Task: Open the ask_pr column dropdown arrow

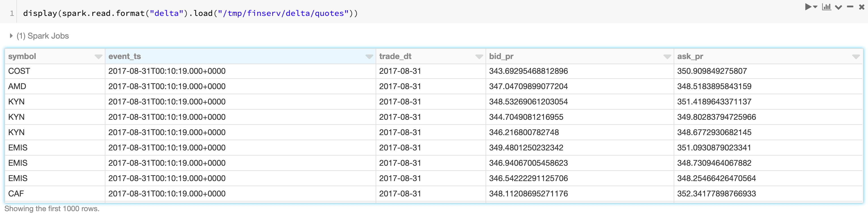Action: (856, 57)
